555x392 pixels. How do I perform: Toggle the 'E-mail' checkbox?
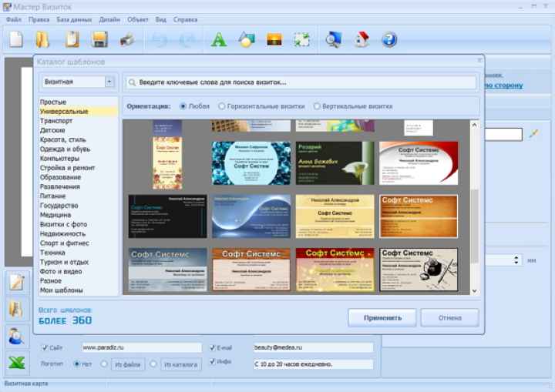(213, 348)
